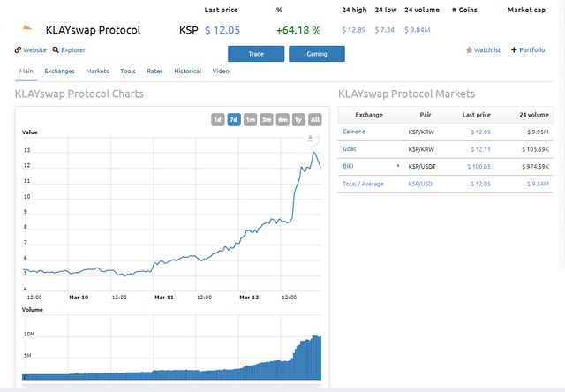Click the header 24 volume $ 9.84M

418,30
